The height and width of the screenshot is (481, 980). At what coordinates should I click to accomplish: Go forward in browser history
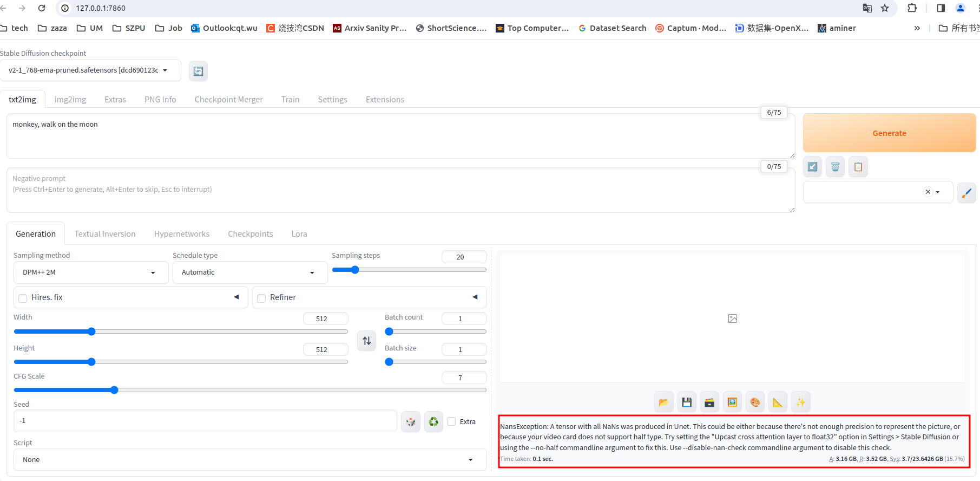(x=22, y=8)
